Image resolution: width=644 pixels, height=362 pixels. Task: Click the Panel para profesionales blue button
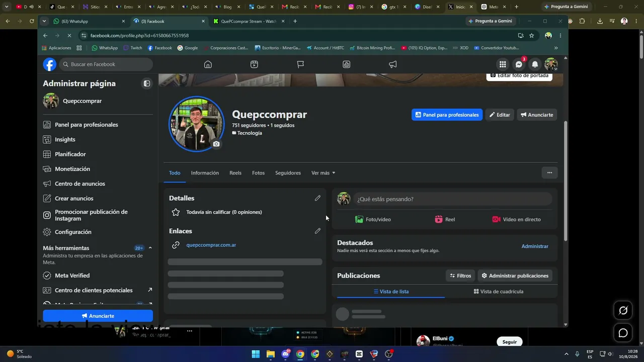tap(447, 115)
